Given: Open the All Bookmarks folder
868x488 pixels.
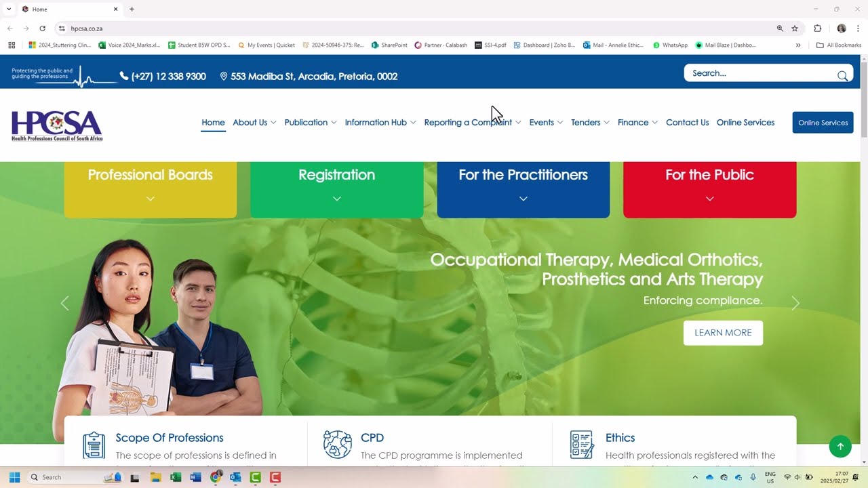Looking at the screenshot, I should (x=839, y=45).
